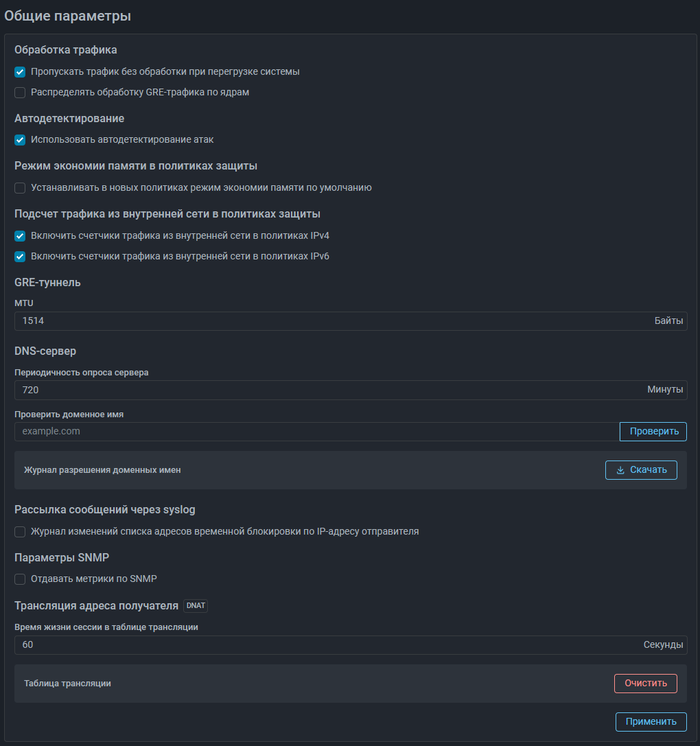Click the DNAT badge
This screenshot has width=700, height=746.
point(196,606)
